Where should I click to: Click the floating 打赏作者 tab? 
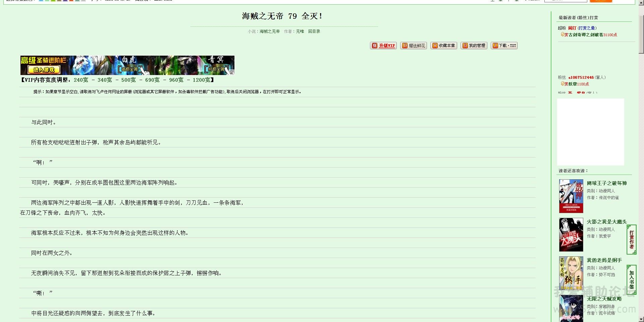coord(632,240)
